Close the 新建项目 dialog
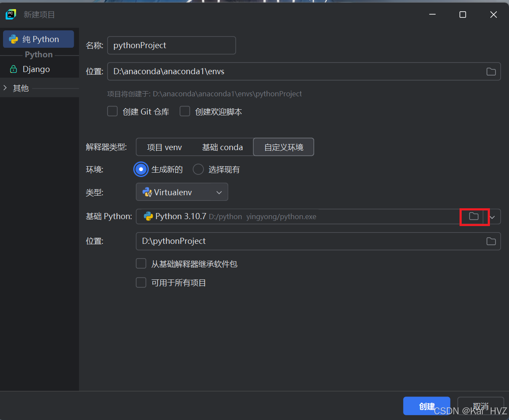 point(493,15)
